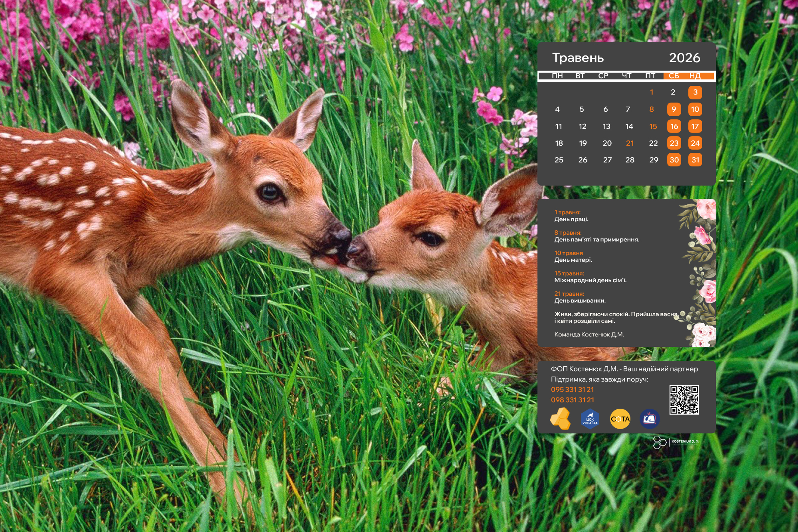
Task: Select May 3 highlighted Sunday
Action: click(x=695, y=92)
